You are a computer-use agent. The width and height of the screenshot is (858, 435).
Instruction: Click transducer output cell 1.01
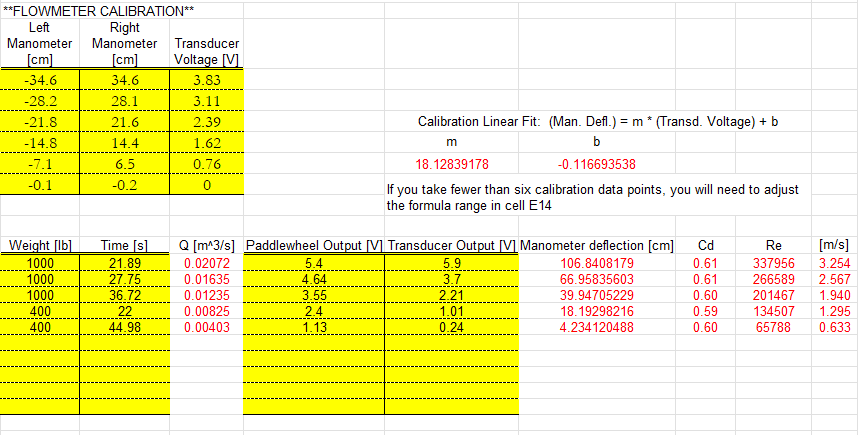coord(452,311)
